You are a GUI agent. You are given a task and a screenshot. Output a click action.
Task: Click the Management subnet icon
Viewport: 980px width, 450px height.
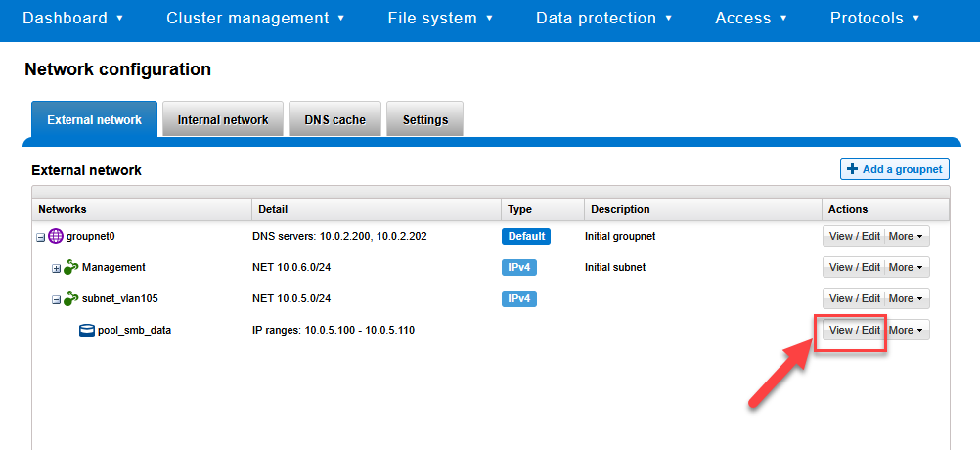pyautogui.click(x=71, y=267)
